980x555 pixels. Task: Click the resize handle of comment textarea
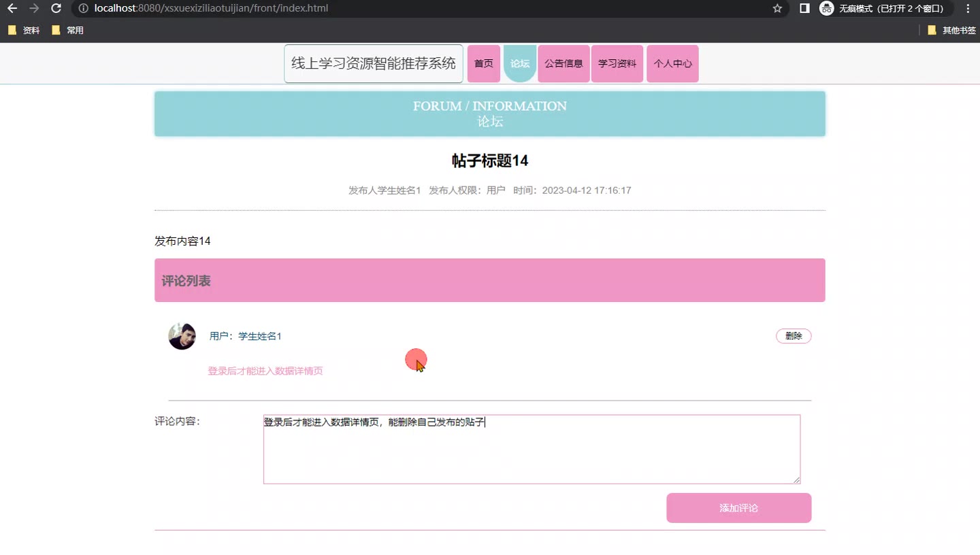coord(796,480)
